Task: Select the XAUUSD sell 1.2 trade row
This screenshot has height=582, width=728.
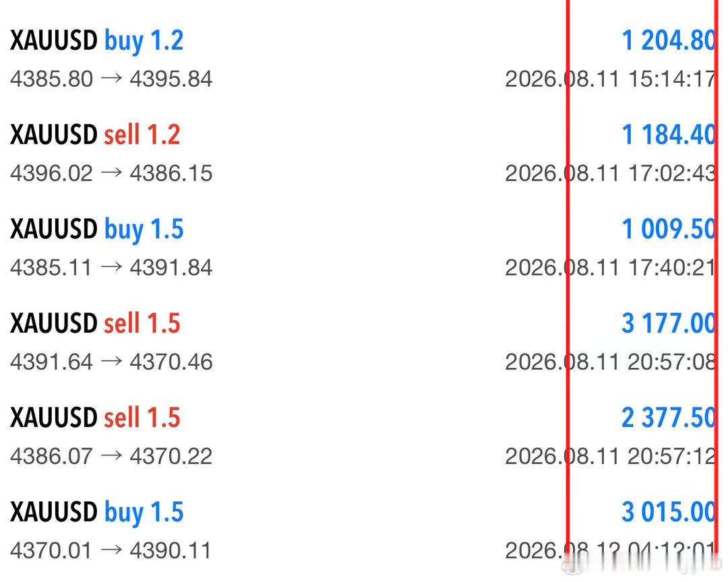Action: [x=364, y=154]
